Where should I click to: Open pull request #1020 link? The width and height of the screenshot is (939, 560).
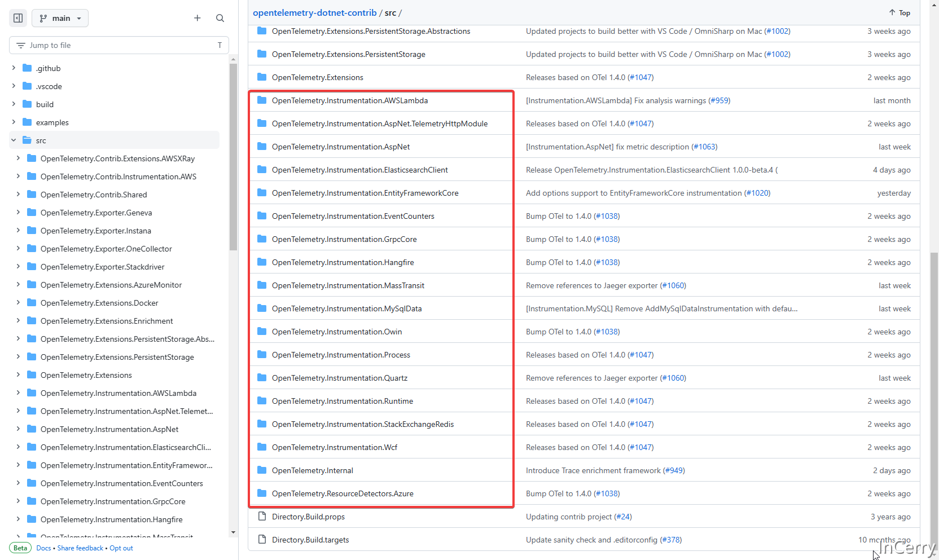pyautogui.click(x=757, y=193)
